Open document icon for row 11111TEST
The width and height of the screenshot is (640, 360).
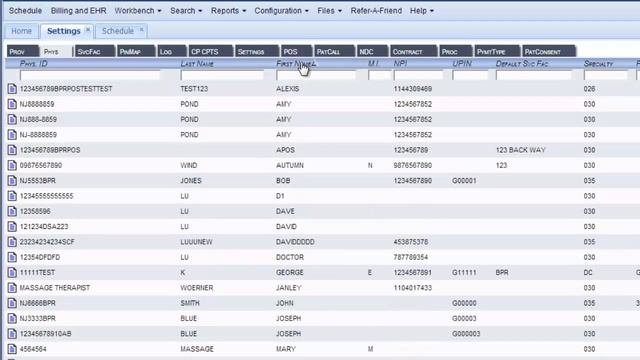pyautogui.click(x=12, y=273)
